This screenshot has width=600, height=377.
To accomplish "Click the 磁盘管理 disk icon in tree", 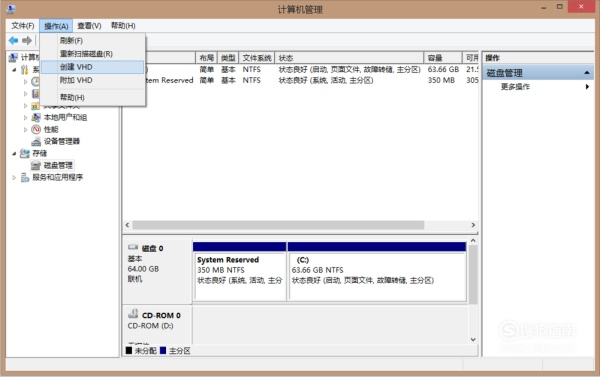I will (36, 165).
